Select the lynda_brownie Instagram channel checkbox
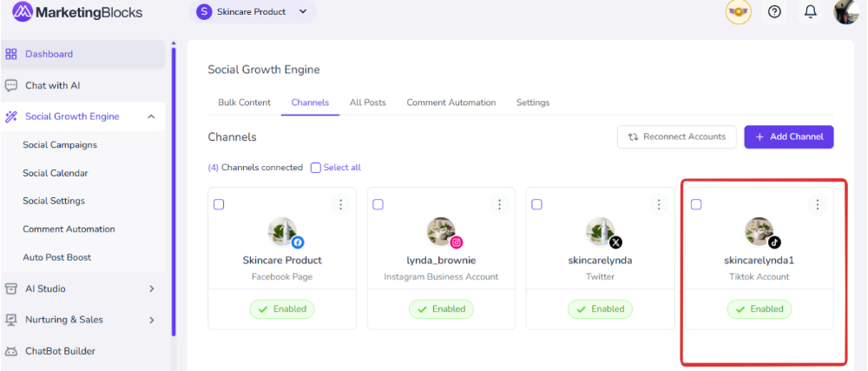This screenshot has width=868, height=371. tap(378, 205)
